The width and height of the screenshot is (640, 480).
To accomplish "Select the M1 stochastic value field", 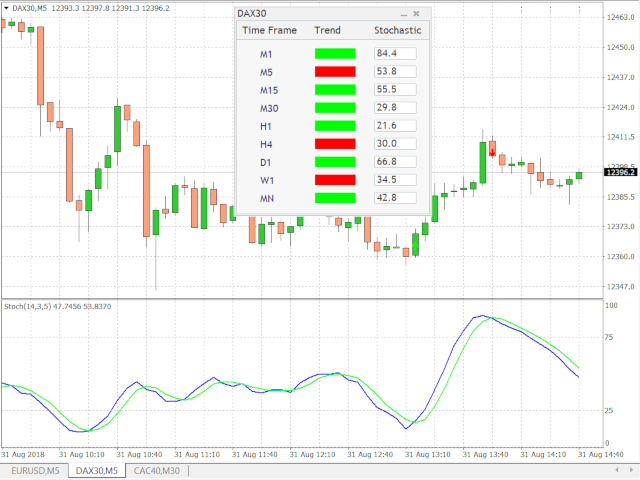I will click(395, 53).
